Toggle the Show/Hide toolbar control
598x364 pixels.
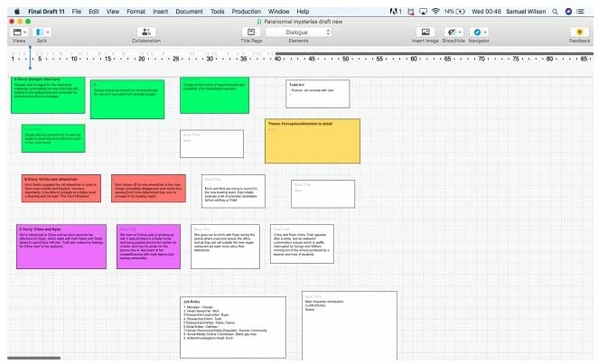(x=453, y=32)
